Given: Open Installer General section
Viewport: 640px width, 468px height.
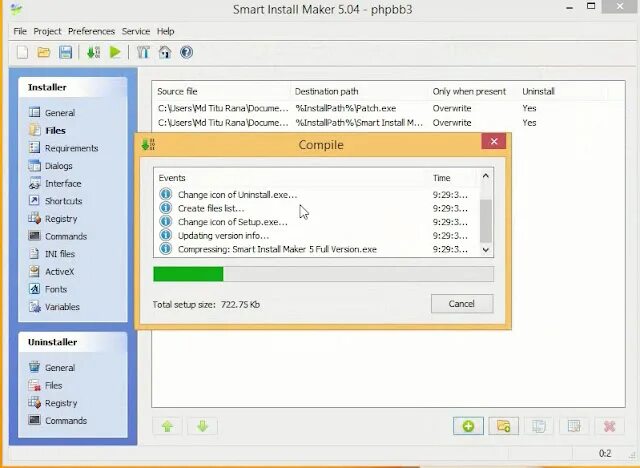Looking at the screenshot, I should point(52,113).
